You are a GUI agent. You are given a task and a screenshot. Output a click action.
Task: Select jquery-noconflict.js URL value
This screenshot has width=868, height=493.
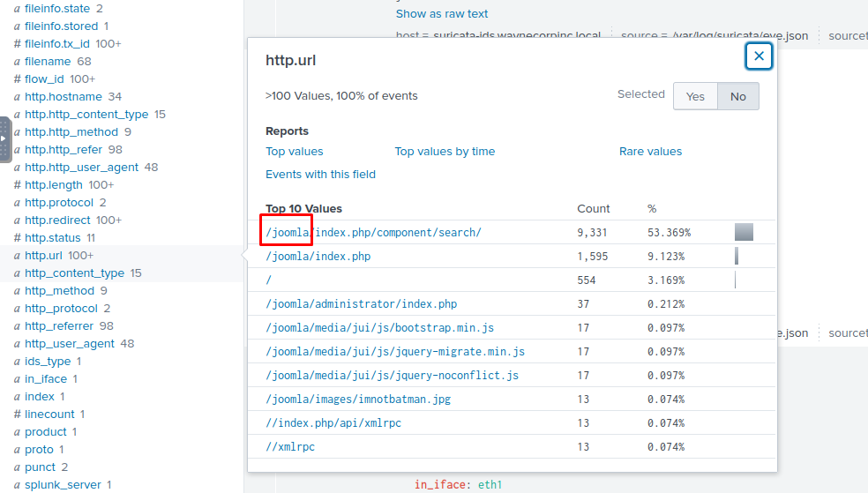pos(392,375)
